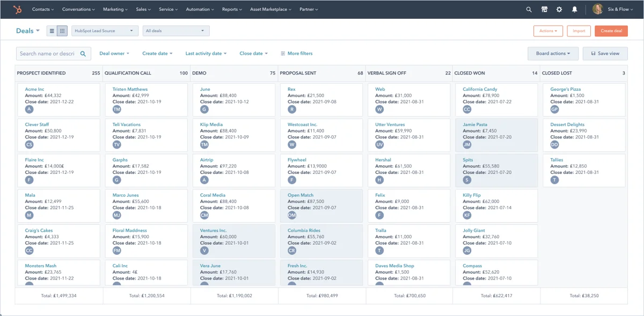
Task: Click owner avatar JM on Jamie Pasta card
Action: (x=467, y=144)
